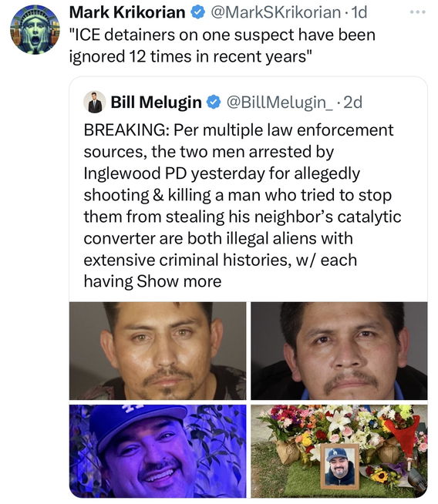Open Mark Krikorian's Statue of Liberty avatar

point(35,29)
